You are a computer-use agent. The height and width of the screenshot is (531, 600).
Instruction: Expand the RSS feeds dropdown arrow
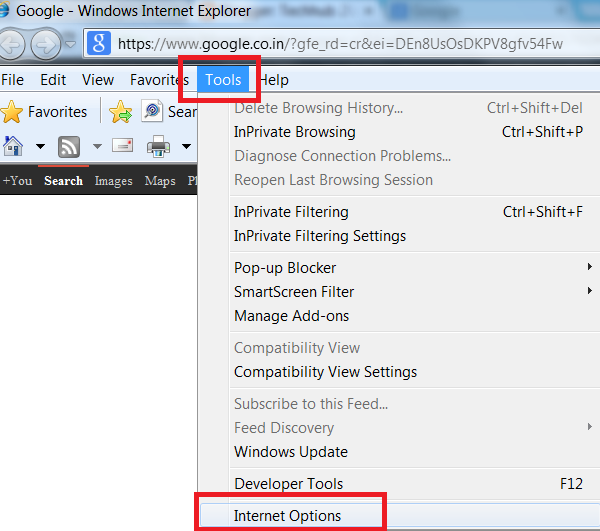(98, 146)
